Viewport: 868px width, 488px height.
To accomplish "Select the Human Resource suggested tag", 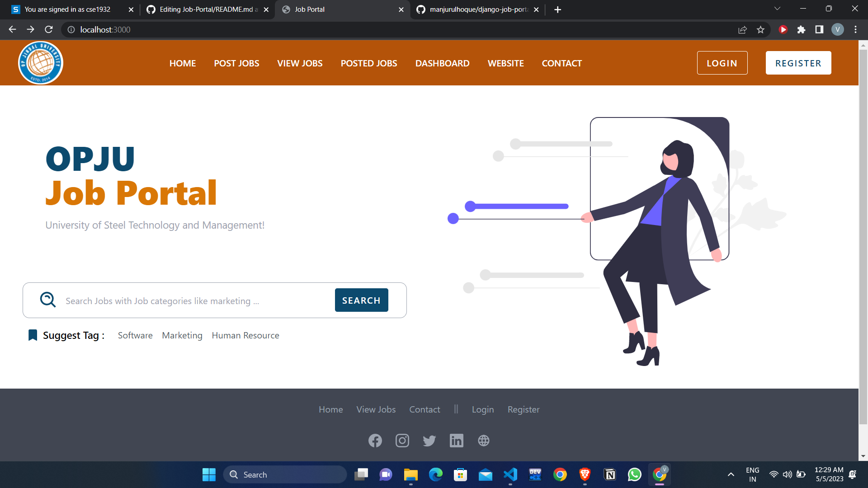I will point(245,335).
